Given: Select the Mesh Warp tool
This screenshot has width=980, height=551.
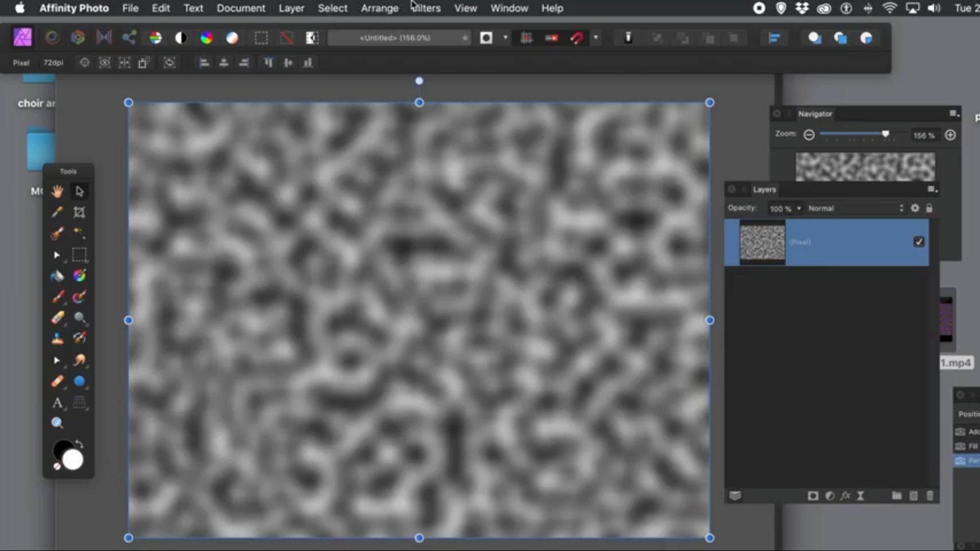Looking at the screenshot, I should point(79,403).
